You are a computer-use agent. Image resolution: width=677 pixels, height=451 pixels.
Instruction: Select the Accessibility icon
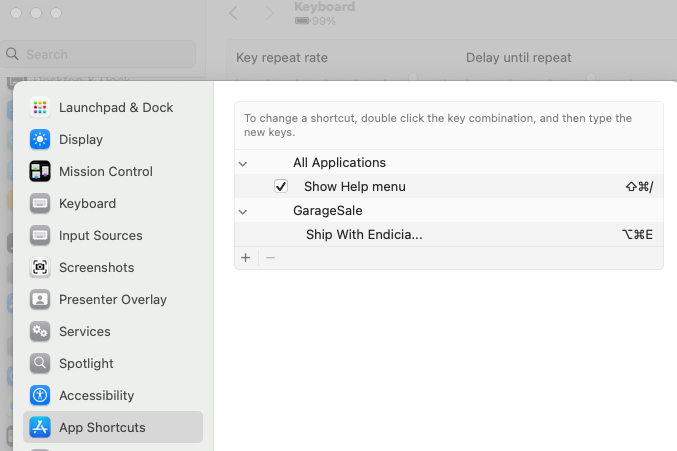point(40,395)
